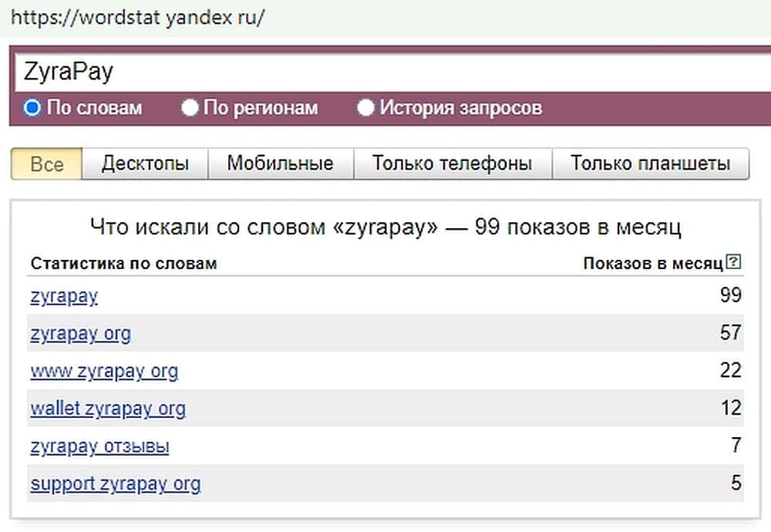Select the "По словам" radio button
This screenshot has height=532, width=771.
[x=32, y=108]
